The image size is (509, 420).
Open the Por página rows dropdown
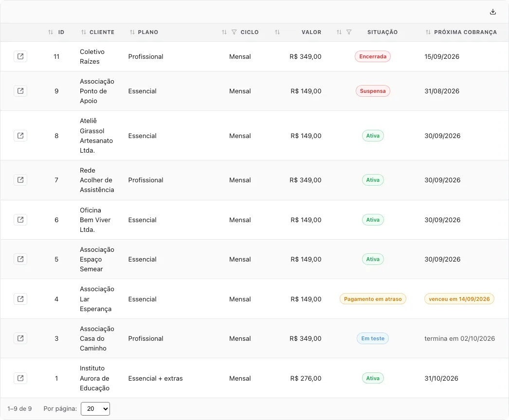(95, 409)
